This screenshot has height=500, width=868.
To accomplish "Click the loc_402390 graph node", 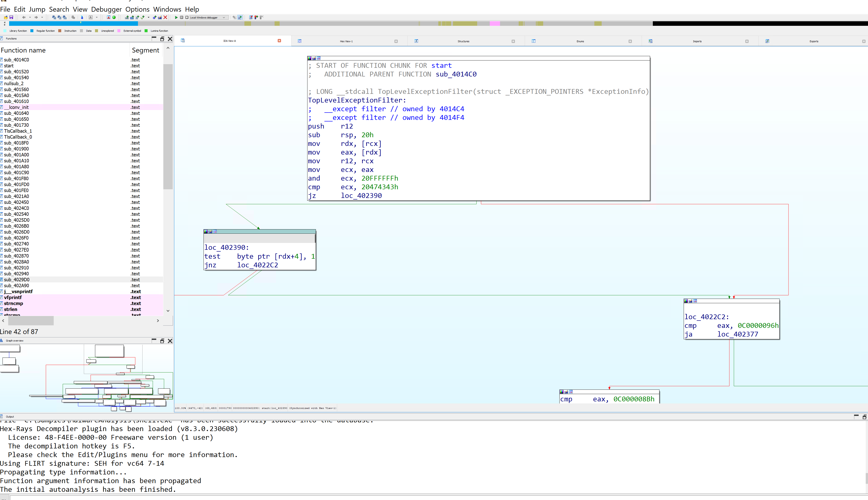I will pyautogui.click(x=260, y=250).
